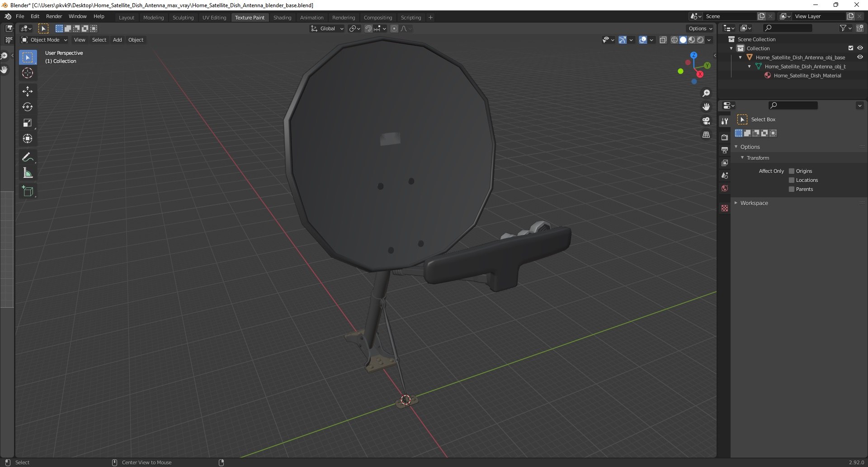Open the overlays options dropdown arrow
The height and width of the screenshot is (467, 868).
click(x=651, y=40)
